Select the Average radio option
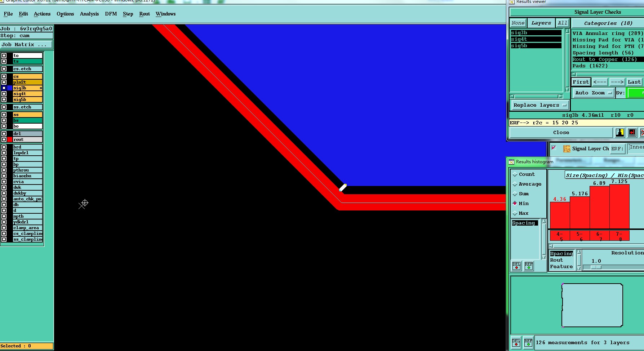 [515, 184]
